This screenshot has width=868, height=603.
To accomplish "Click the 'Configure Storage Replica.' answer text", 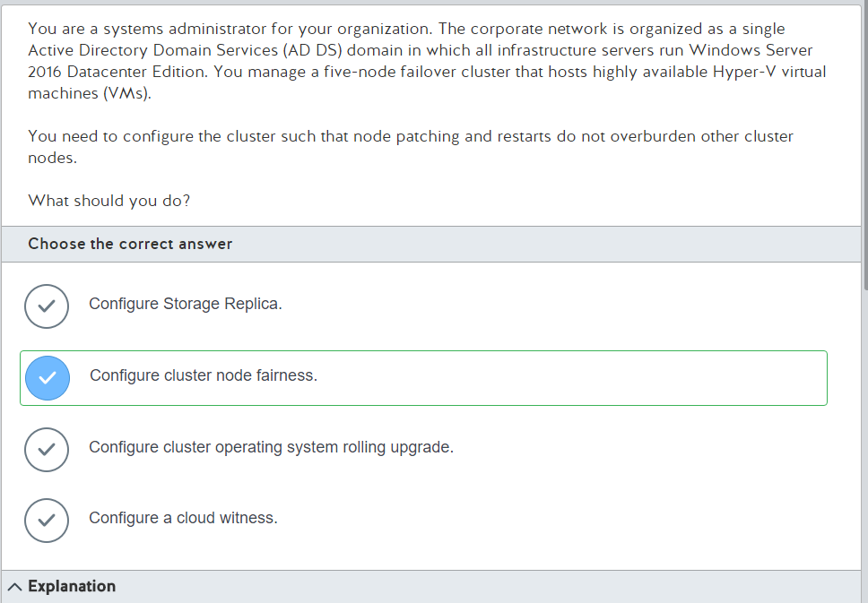I will 186,304.
